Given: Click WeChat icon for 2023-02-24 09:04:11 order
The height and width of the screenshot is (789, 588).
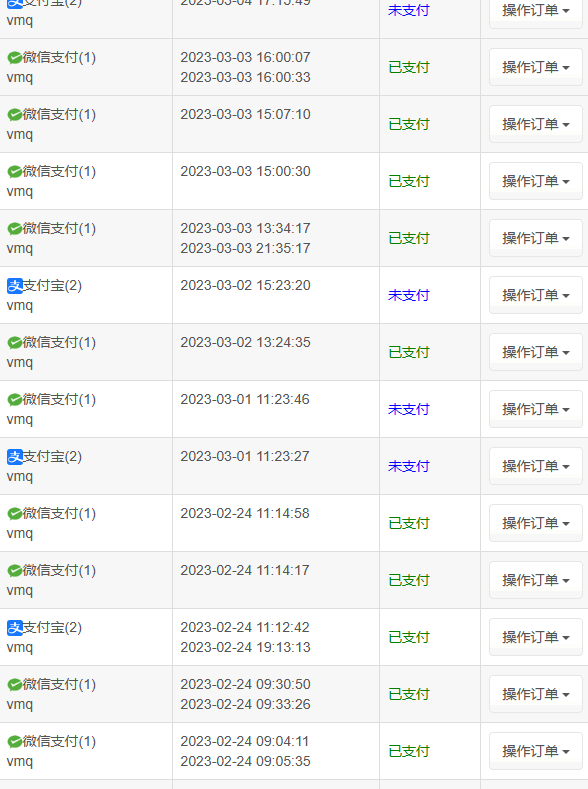Looking at the screenshot, I should click(15, 742).
